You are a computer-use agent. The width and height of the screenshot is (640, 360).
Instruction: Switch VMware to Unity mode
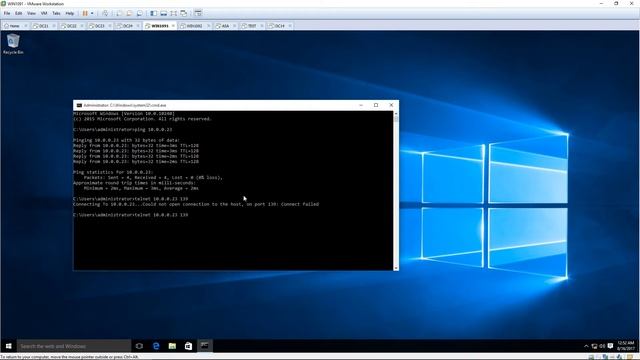184,13
